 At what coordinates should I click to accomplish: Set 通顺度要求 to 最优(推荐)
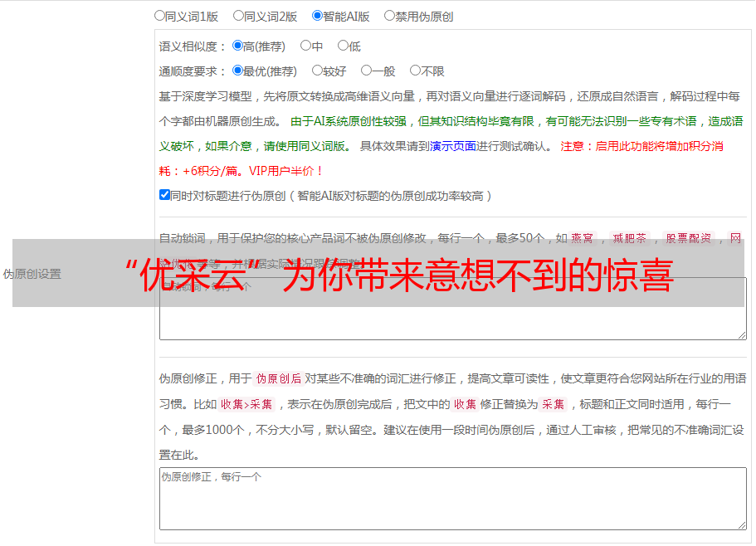pyautogui.click(x=237, y=71)
